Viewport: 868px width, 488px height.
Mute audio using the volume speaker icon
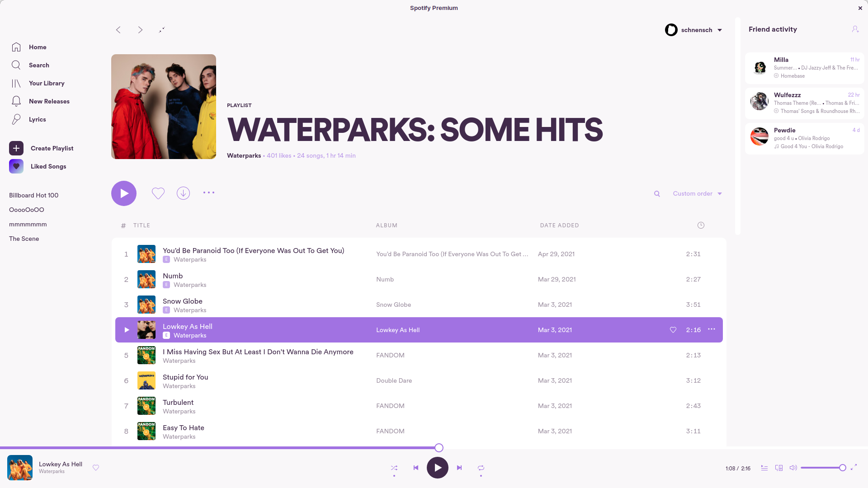[x=793, y=468]
